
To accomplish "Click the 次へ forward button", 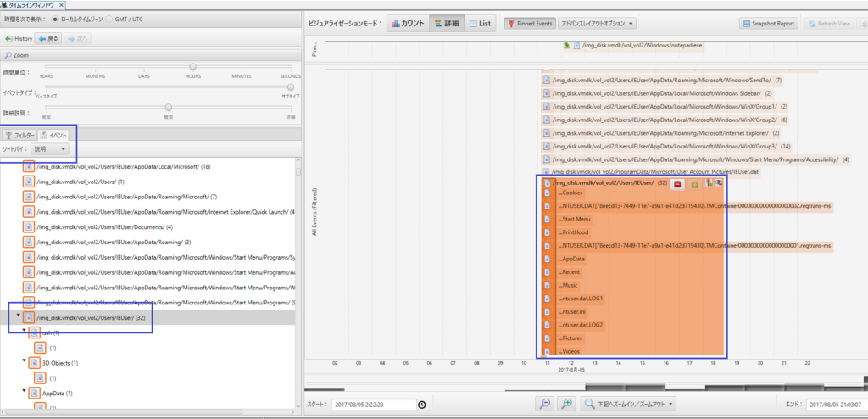I will [77, 39].
